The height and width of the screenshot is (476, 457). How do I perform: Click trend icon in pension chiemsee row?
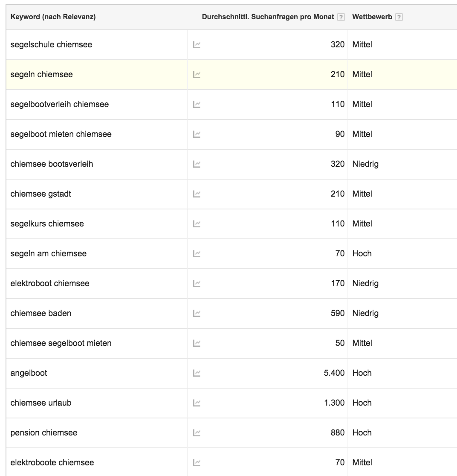(x=197, y=433)
